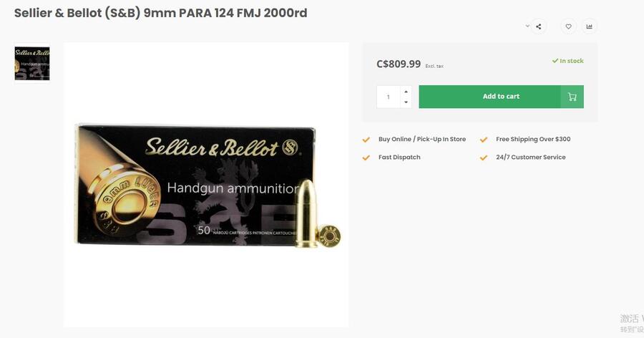Click the In stock status label

coord(567,61)
